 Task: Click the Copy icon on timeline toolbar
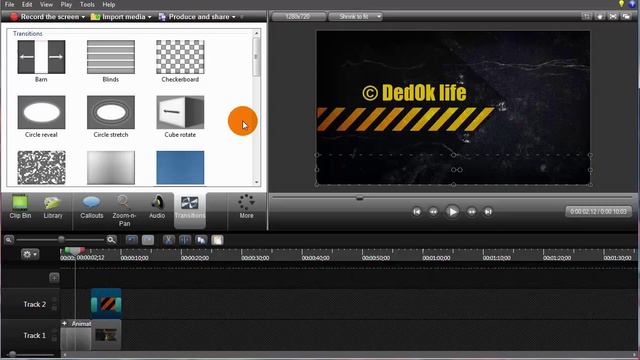[201, 240]
